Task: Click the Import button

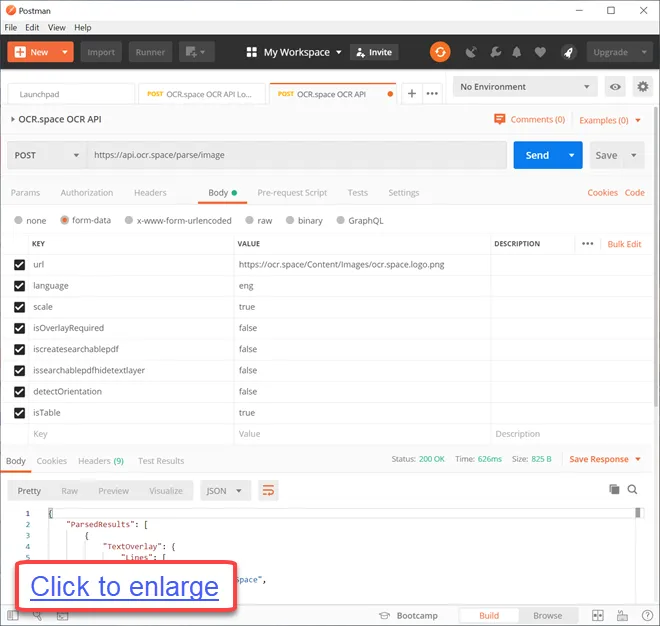Action: (101, 52)
